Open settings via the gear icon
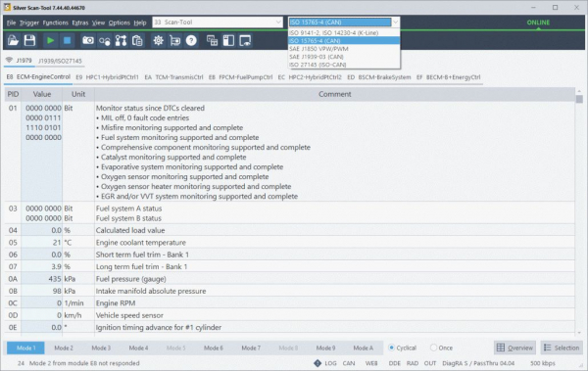The height and width of the screenshot is (371, 588). 158,40
